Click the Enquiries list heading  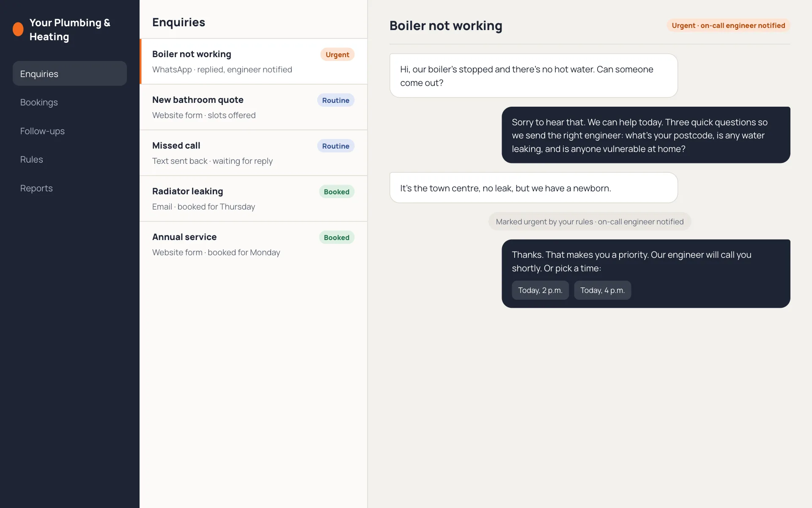[x=178, y=22]
